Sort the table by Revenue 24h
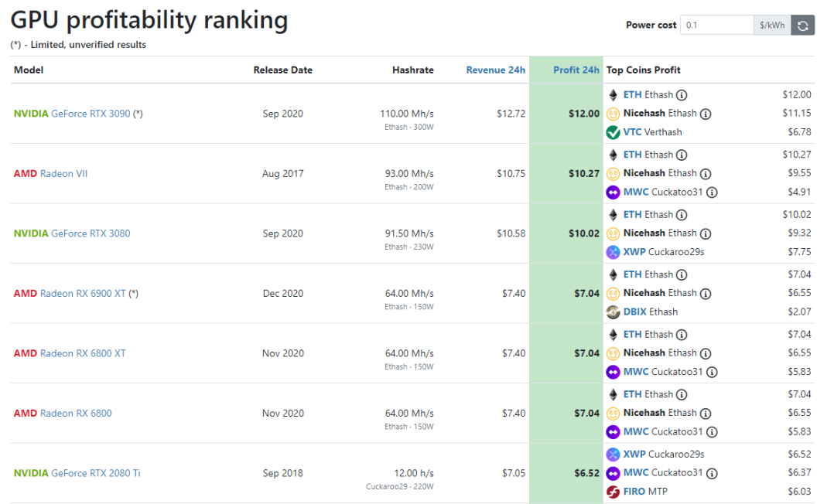The image size is (834, 504). coord(495,70)
